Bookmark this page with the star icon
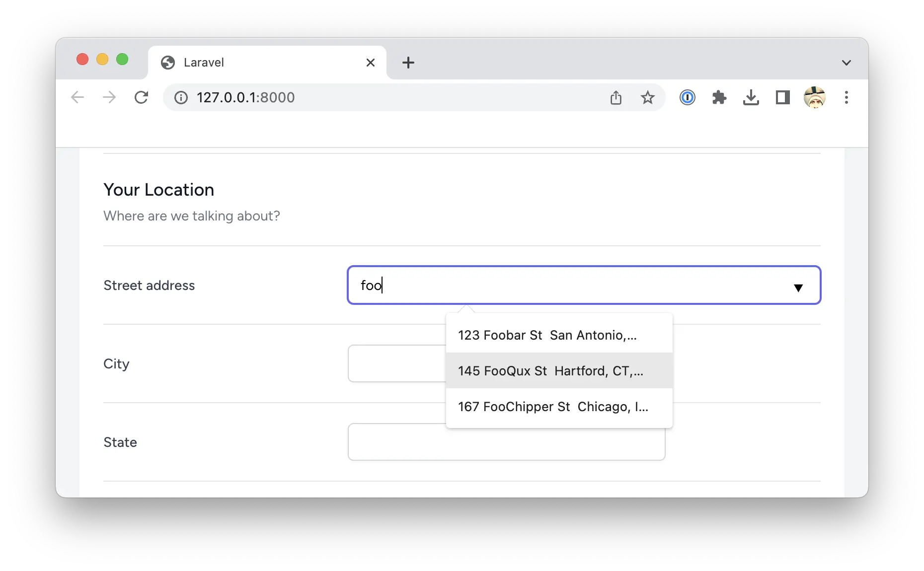Image resolution: width=924 pixels, height=571 pixels. click(x=647, y=97)
